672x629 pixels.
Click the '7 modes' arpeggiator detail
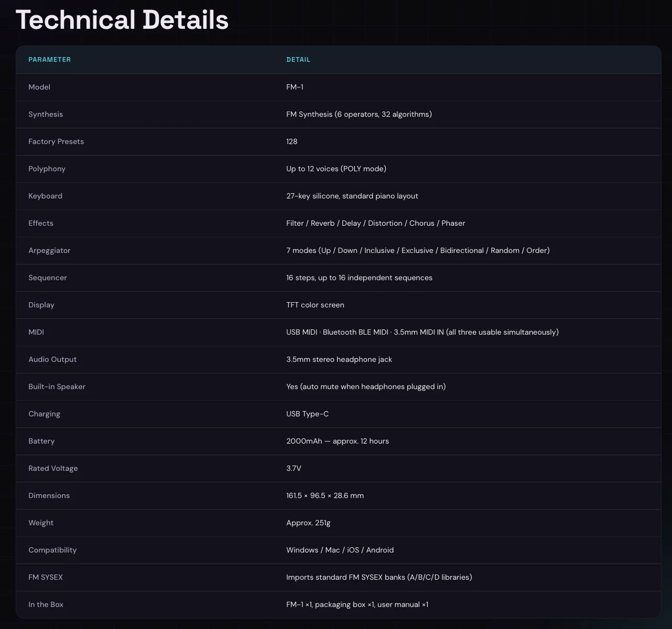[x=418, y=251]
